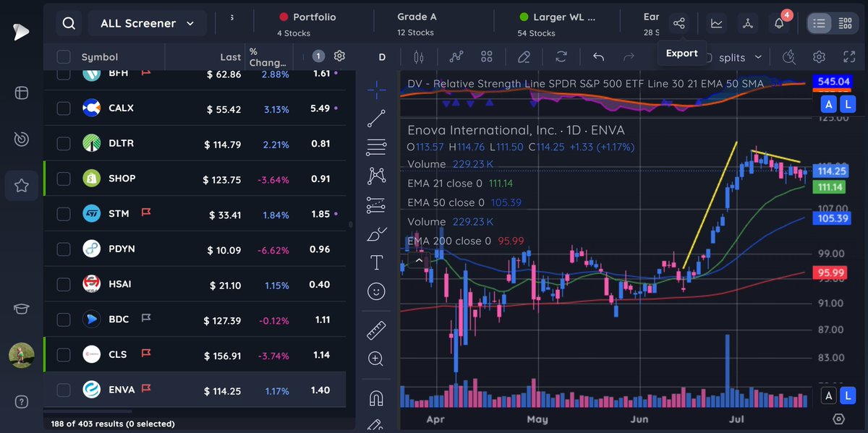Click the network nodes icon in top bar
Image resolution: width=868 pixels, height=433 pixels.
(748, 23)
